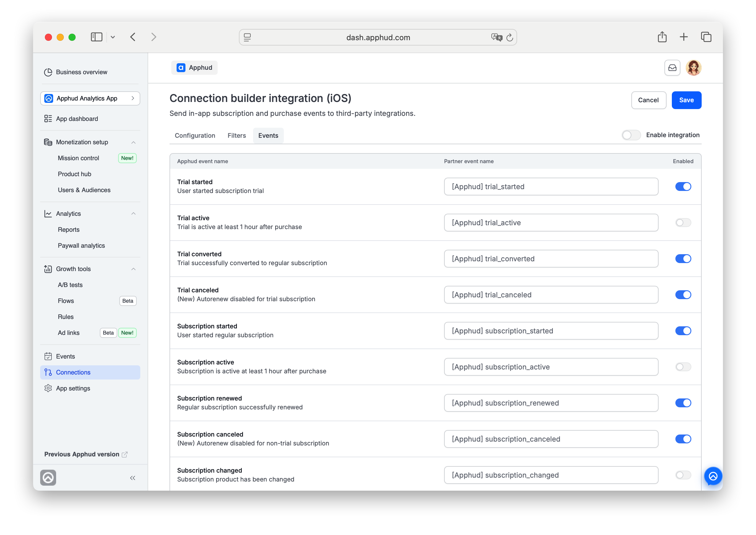Disable the Trial converted event toggle
The height and width of the screenshot is (535, 756).
tap(683, 259)
